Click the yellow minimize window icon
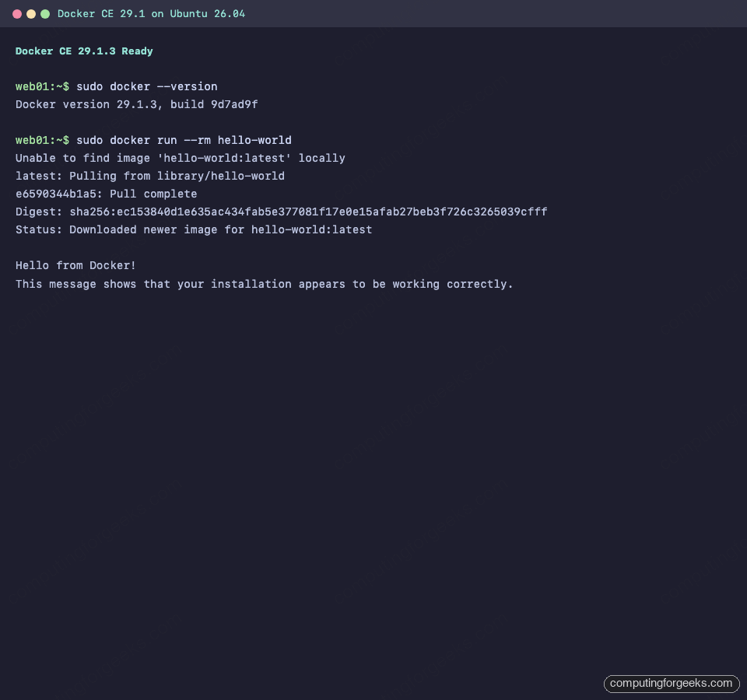Image resolution: width=747 pixels, height=700 pixels. pos(31,13)
